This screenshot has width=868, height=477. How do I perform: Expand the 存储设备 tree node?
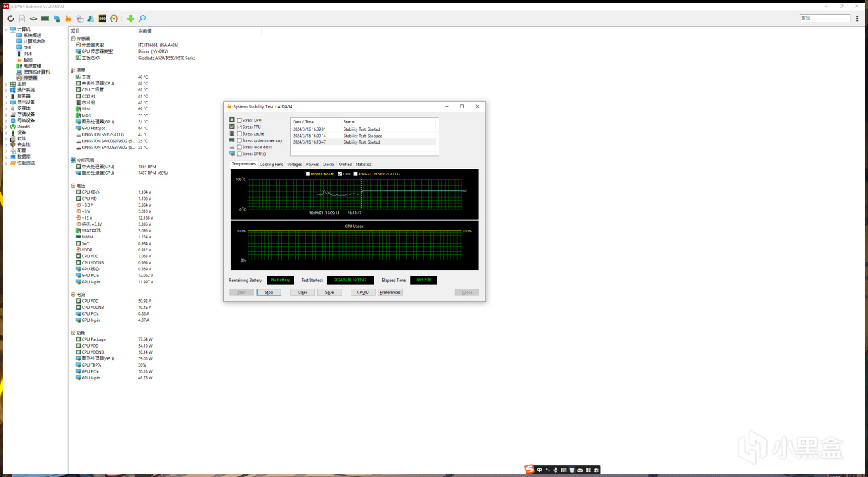coord(7,115)
